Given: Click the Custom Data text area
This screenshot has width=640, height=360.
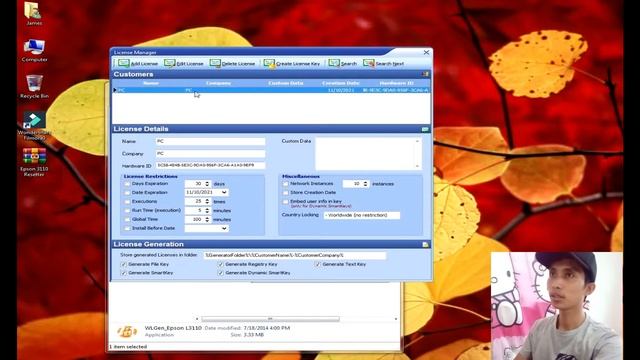Looking at the screenshot, I should coord(365,153).
